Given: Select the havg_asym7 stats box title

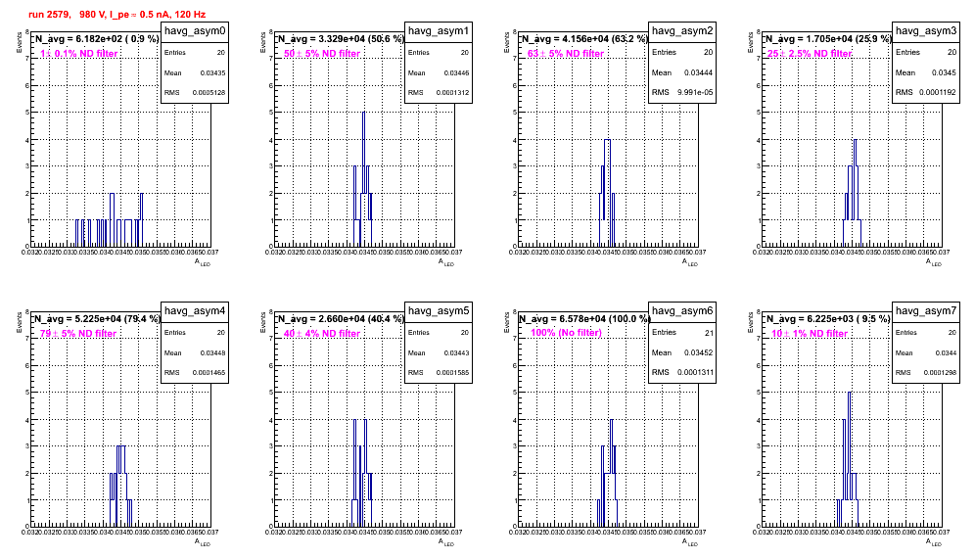Looking at the screenshot, I should [926, 310].
